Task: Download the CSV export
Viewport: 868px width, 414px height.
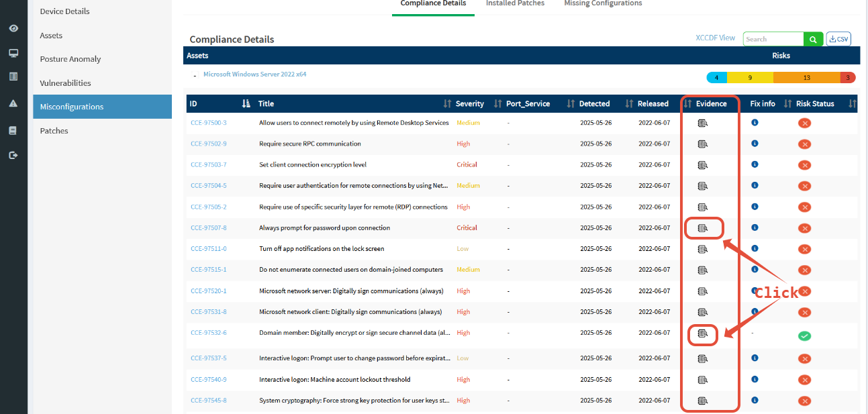Action: [838, 40]
